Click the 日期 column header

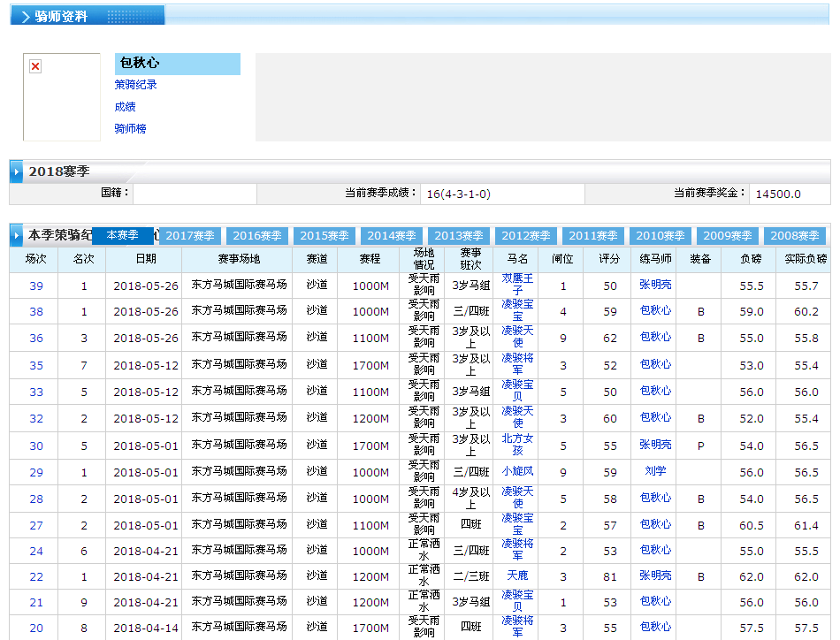pos(146,259)
